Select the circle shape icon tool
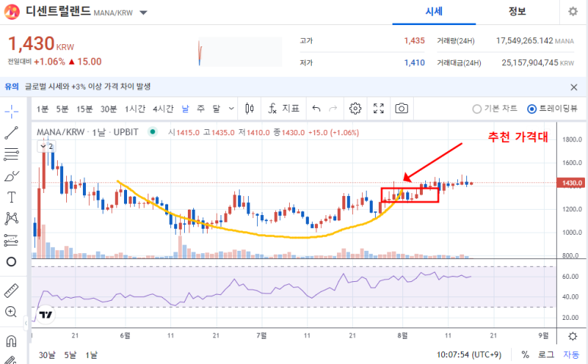The image size is (588, 364). click(x=11, y=261)
